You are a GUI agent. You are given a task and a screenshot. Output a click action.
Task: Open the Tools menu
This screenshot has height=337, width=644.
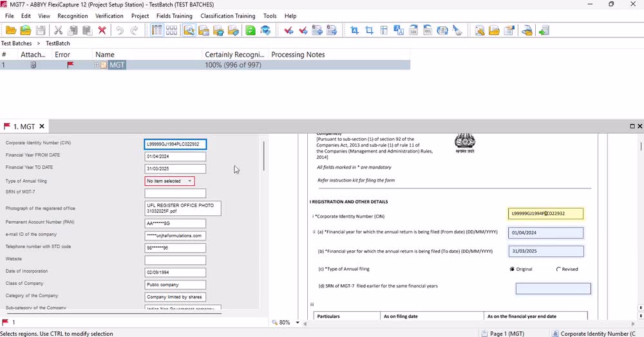(x=270, y=16)
